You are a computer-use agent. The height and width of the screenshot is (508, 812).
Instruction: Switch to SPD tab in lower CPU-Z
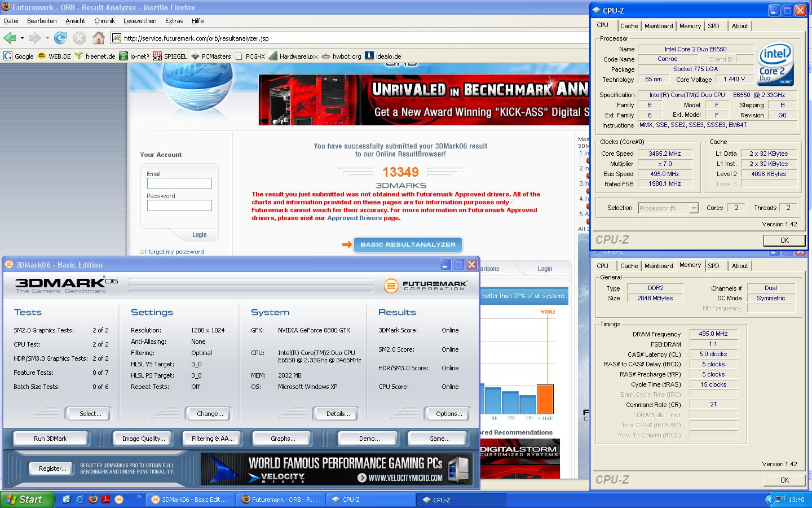(x=713, y=266)
